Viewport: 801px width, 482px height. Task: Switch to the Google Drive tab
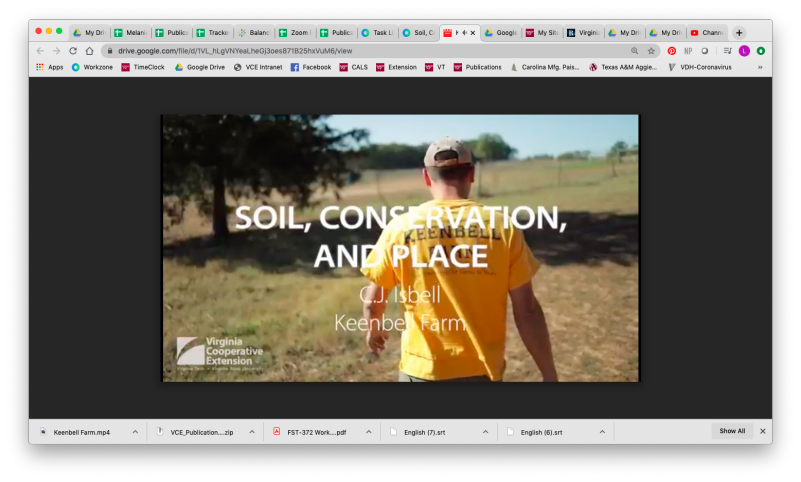501,33
